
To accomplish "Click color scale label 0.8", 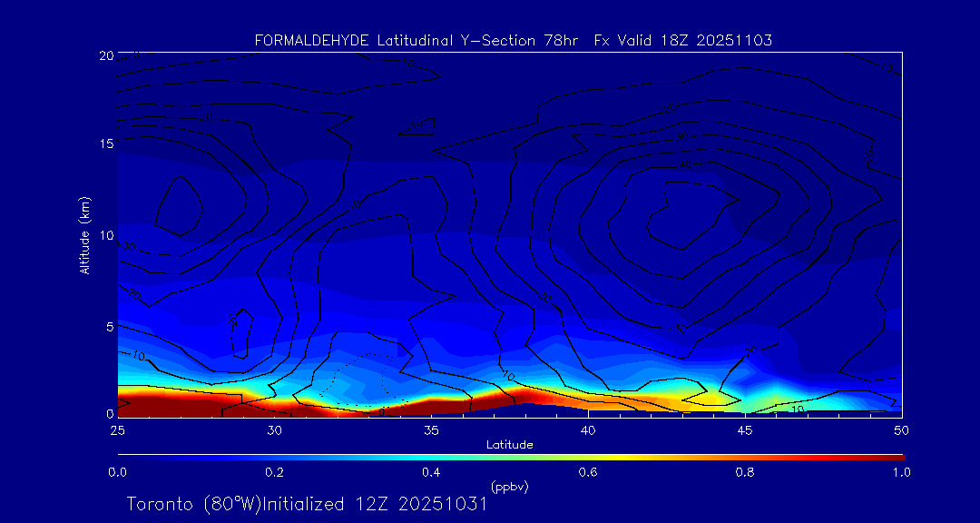I will pos(745,472).
